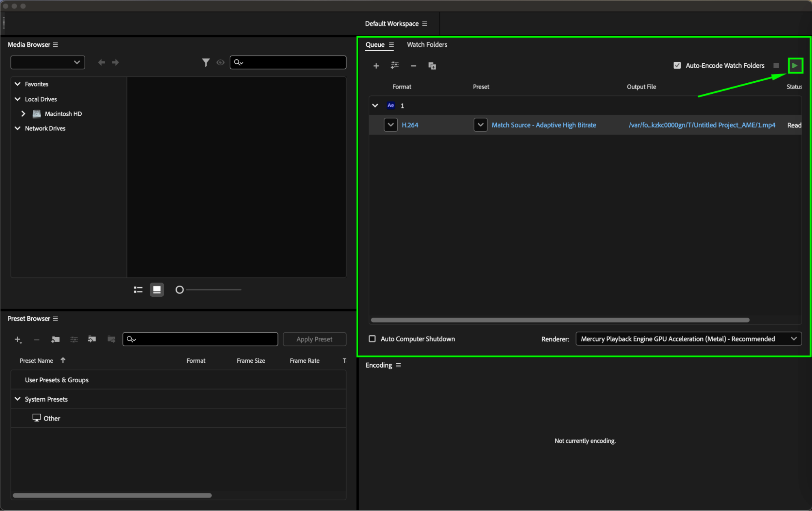Click the Stop Queue square icon

776,65
